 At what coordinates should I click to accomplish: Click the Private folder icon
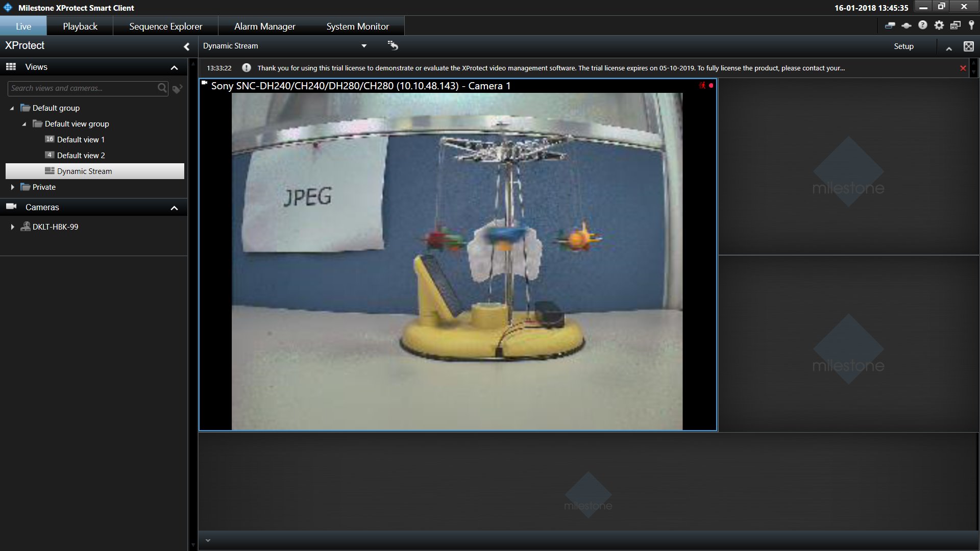[x=26, y=187]
